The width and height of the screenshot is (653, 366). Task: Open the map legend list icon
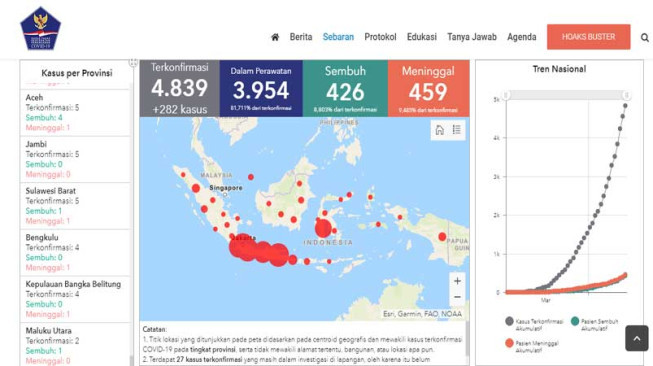click(457, 130)
